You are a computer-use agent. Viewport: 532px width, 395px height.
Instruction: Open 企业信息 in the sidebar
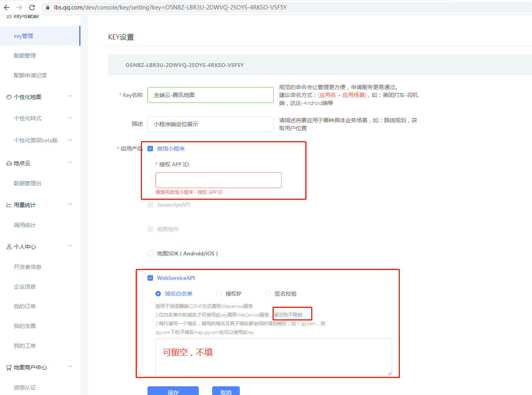(x=25, y=287)
